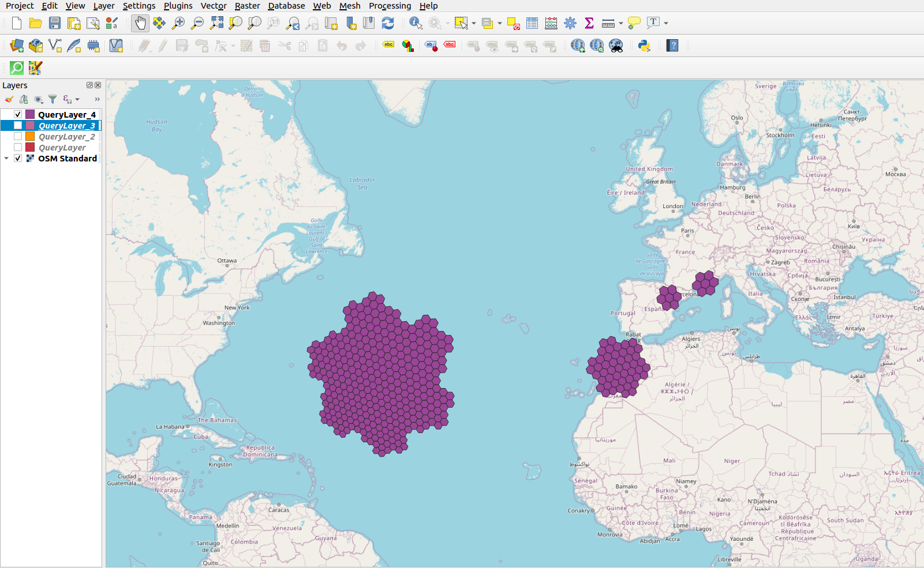Enable QueryLayer_3 visibility checkbox
Viewport: 924px width, 568px height.
18,126
